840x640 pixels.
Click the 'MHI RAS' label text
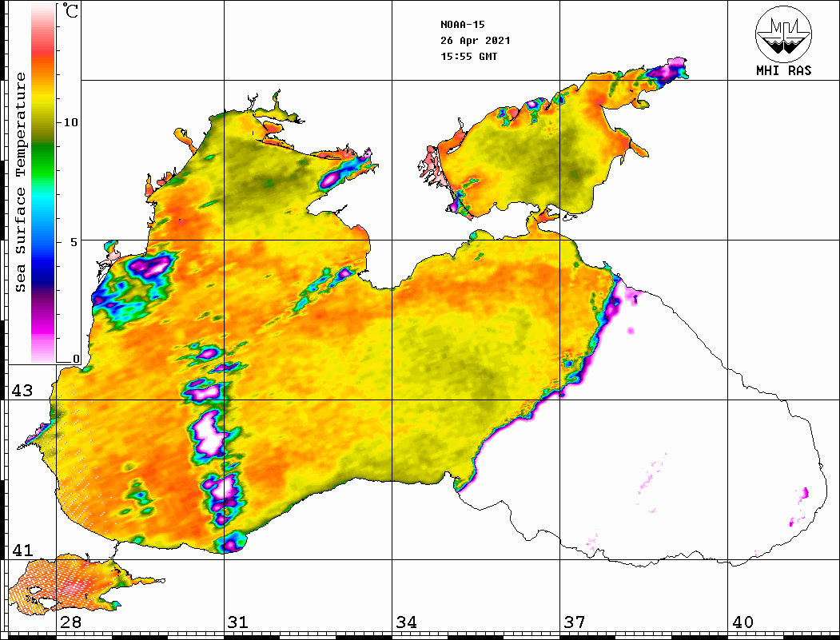click(784, 70)
